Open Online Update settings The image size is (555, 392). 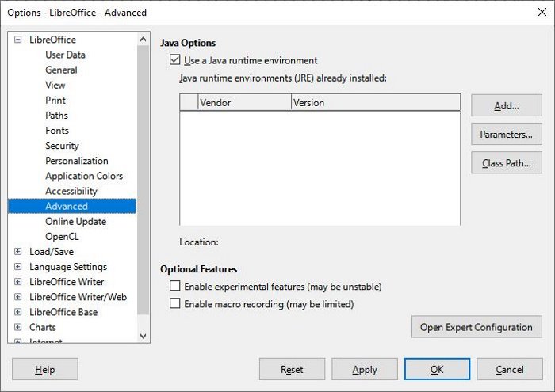76,222
